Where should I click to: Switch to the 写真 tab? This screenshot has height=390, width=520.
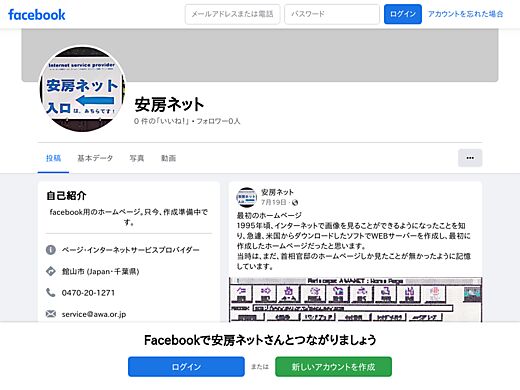137,158
